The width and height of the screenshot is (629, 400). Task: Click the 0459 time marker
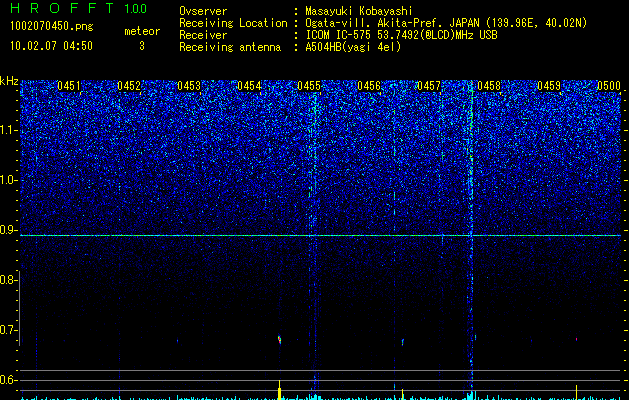click(549, 86)
